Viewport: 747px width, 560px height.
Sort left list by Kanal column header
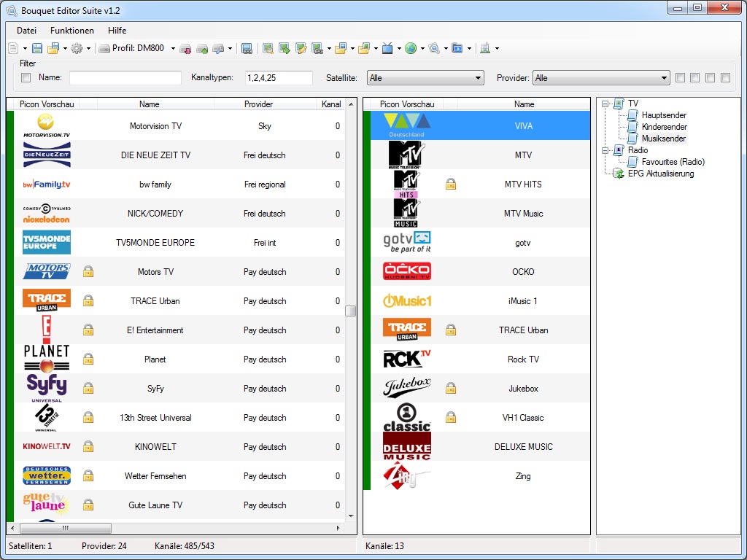click(331, 104)
